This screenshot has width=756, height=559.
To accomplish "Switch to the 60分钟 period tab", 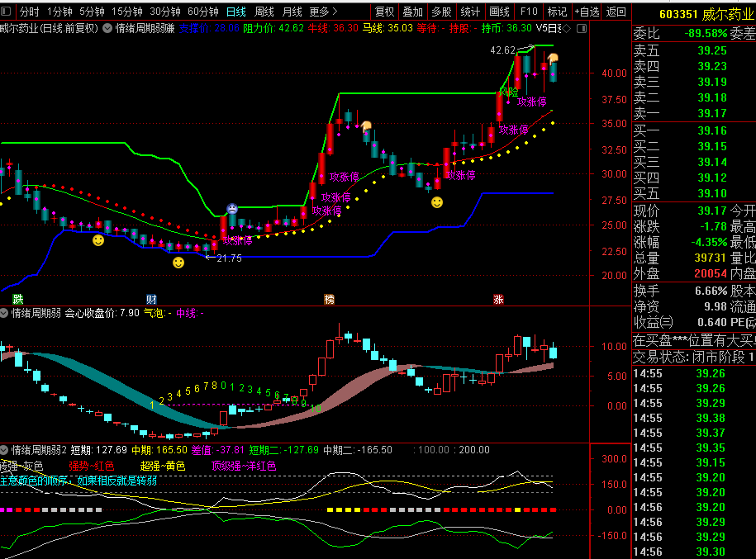I will point(202,12).
